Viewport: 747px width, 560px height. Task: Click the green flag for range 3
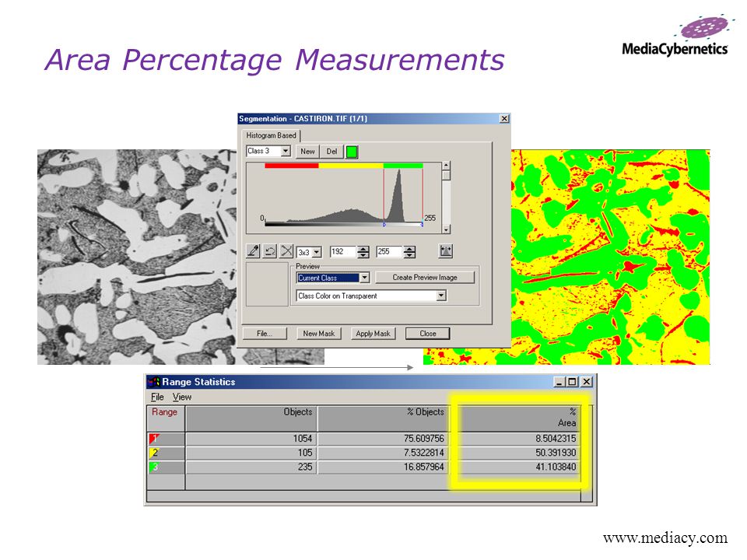154,467
